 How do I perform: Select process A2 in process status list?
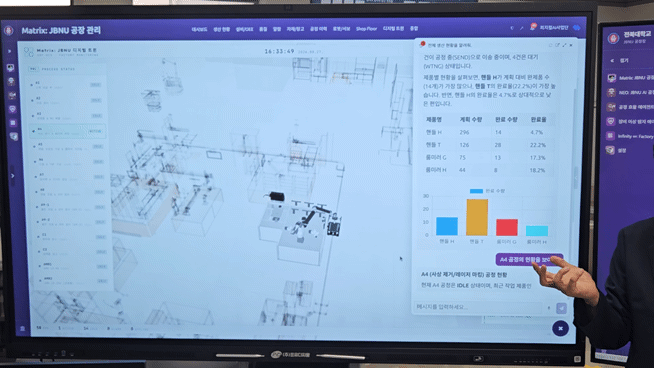(x=67, y=100)
